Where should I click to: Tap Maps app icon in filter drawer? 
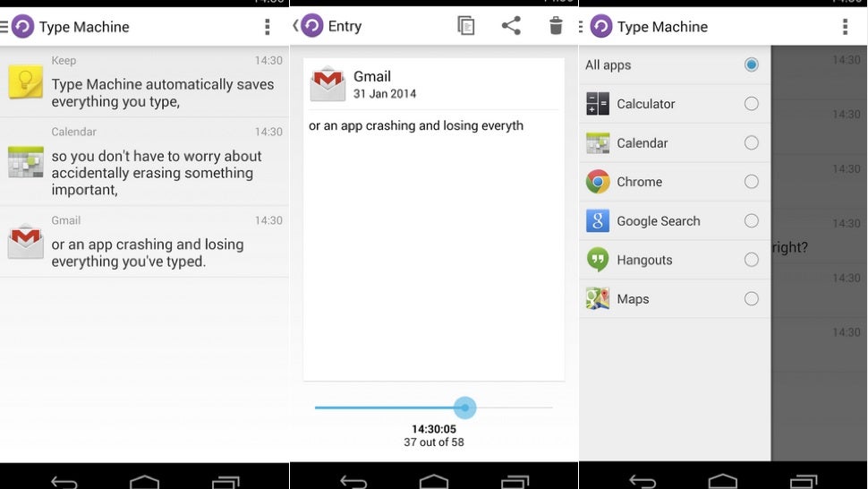coord(597,299)
